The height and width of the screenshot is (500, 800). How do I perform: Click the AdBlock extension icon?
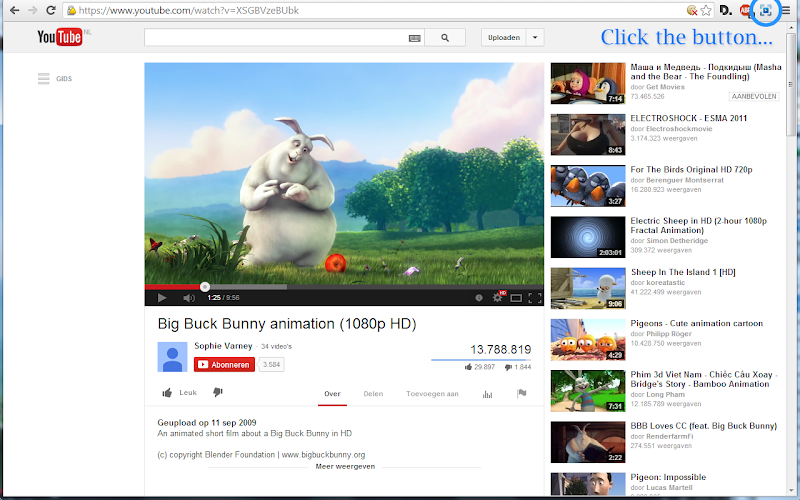coord(745,10)
